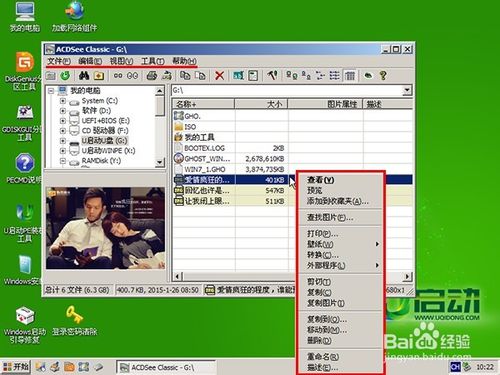Open the 工具(T) menu
Viewport: 500px width, 375px height.
coord(153,61)
